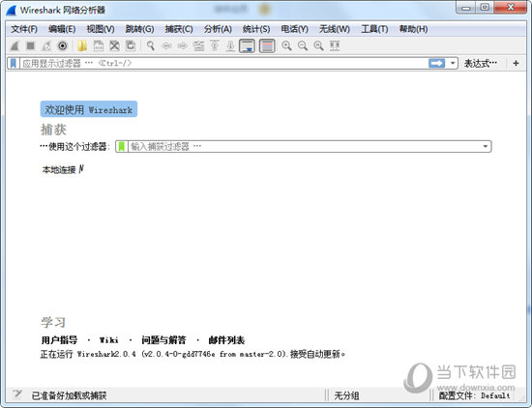Open the 捕获(C) menu
Viewport: 532px width, 408px height.
click(x=179, y=29)
